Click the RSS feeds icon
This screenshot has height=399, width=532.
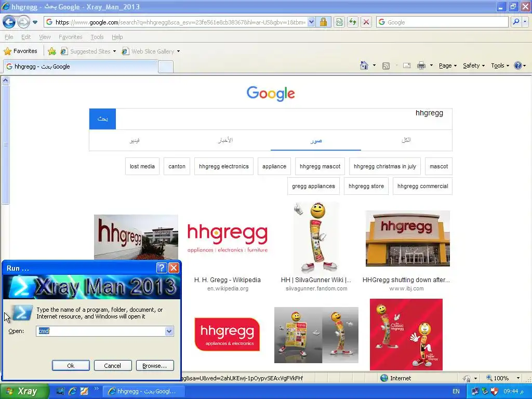point(386,66)
